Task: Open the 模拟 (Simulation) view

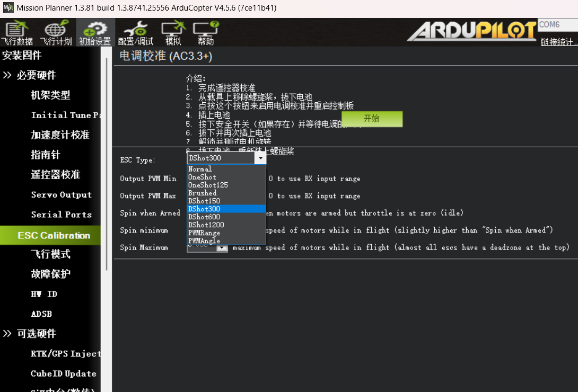Action: (172, 32)
